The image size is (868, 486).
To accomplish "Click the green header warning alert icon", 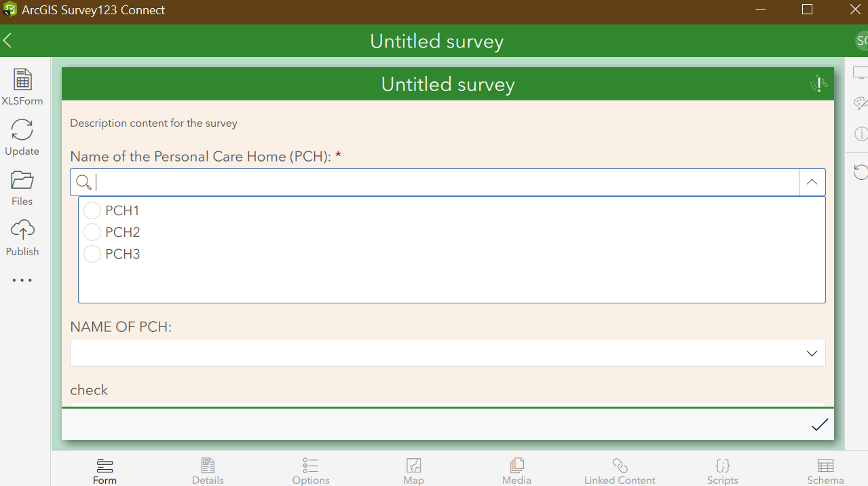I will coord(818,84).
